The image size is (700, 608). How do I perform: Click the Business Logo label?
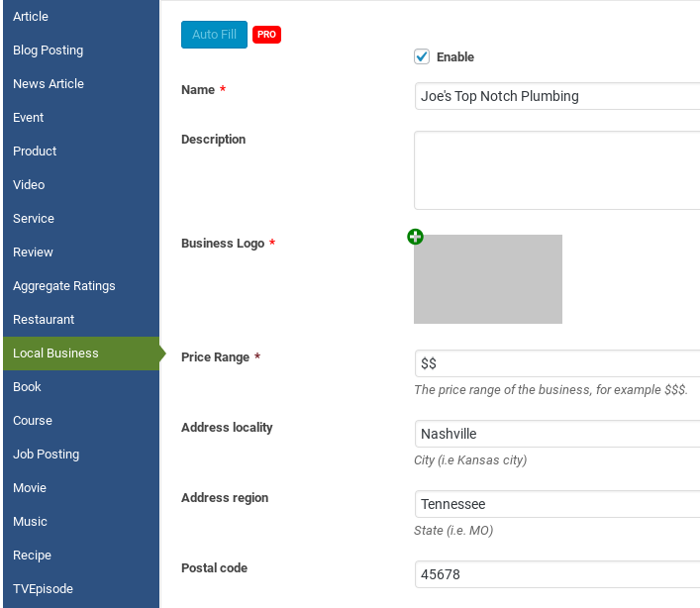(223, 244)
